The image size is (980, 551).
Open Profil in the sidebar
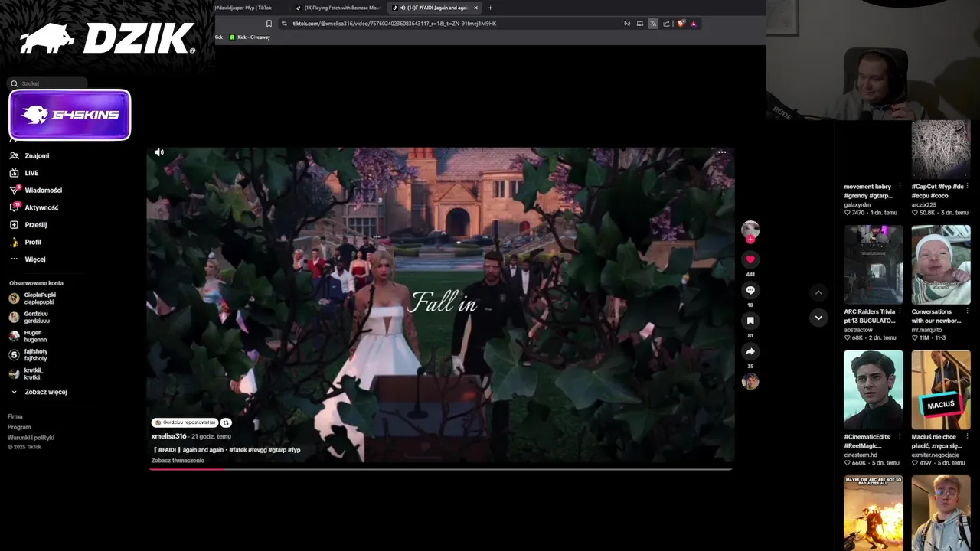[25, 242]
